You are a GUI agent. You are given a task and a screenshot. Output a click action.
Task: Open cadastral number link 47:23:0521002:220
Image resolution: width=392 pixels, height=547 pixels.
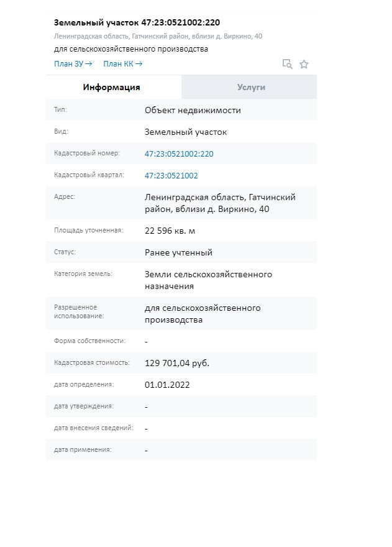pyautogui.click(x=179, y=154)
